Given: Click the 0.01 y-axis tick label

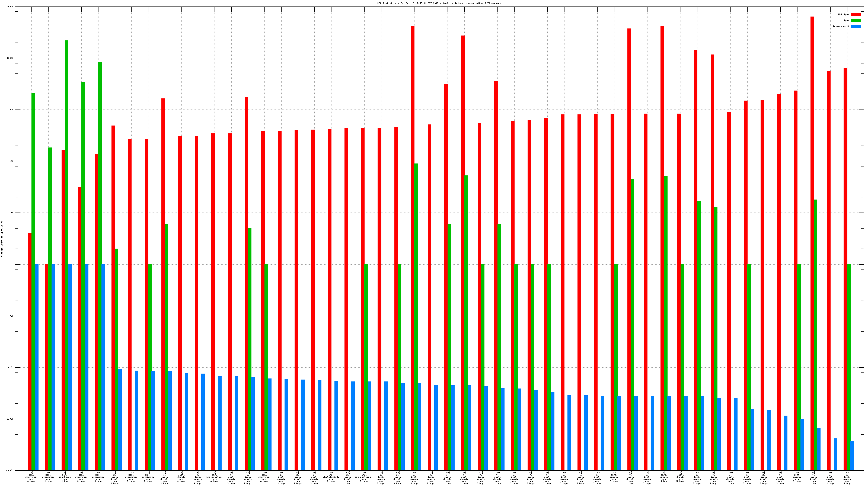Looking at the screenshot, I should coord(11,367).
